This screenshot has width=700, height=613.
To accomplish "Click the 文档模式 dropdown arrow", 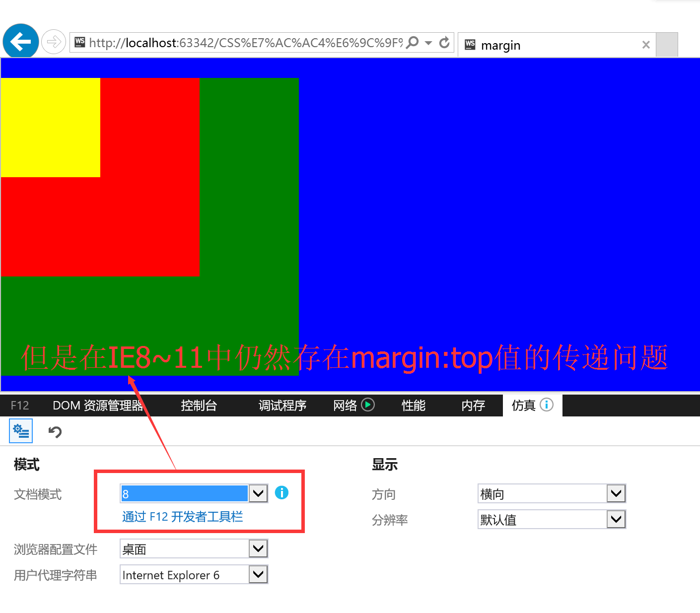I will click(258, 493).
